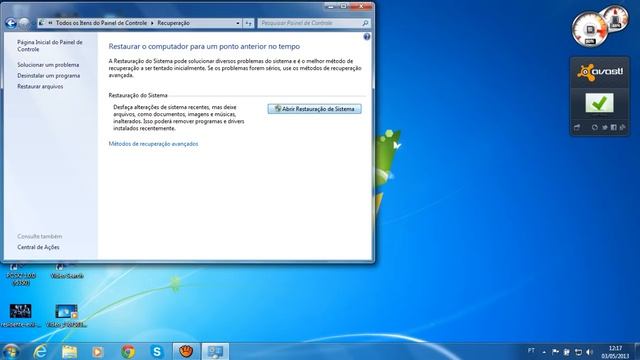
Task: Click the small memory meter gadget dial
Action: pyautogui.click(x=616, y=18)
